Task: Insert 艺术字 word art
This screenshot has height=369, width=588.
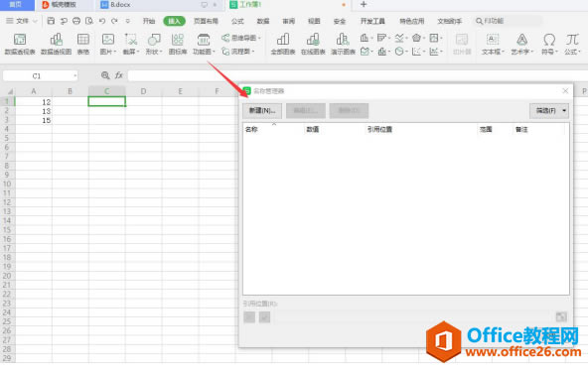Action: coord(522,45)
